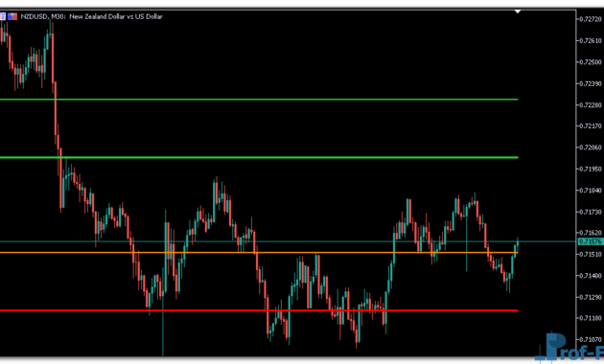This screenshot has height=364, width=604.
Task: Click the NZDUSD, M30 chart title
Action: tap(92, 16)
